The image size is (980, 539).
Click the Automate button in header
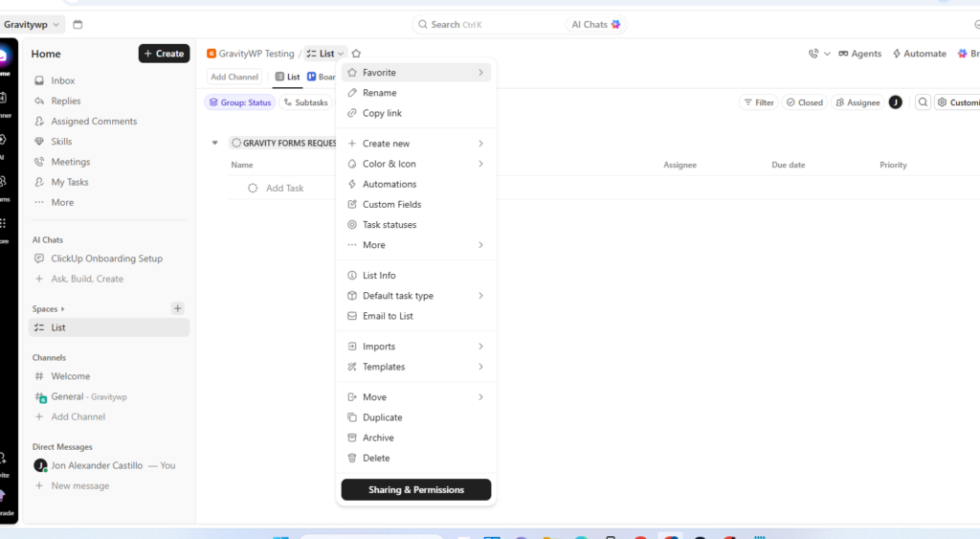point(920,54)
